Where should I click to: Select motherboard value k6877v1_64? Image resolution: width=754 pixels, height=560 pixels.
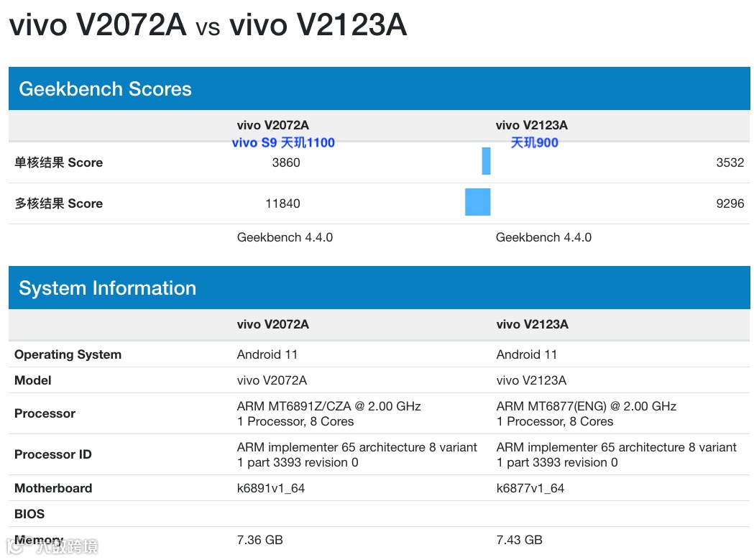(x=530, y=488)
